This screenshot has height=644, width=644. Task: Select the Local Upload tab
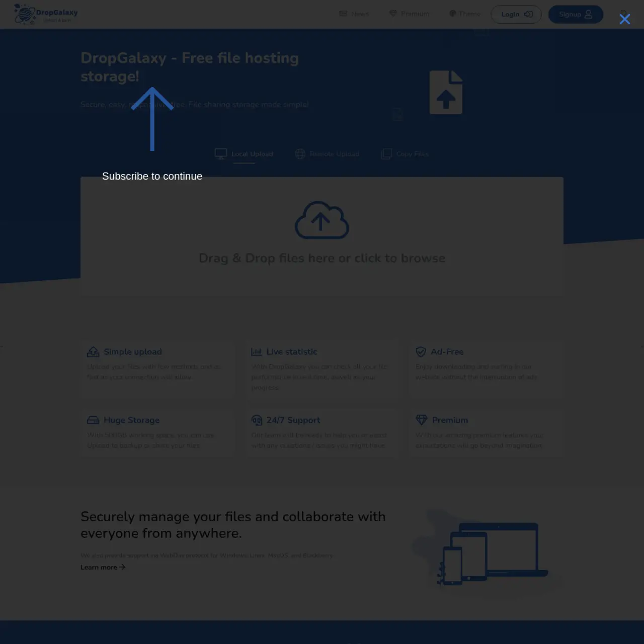[244, 154]
